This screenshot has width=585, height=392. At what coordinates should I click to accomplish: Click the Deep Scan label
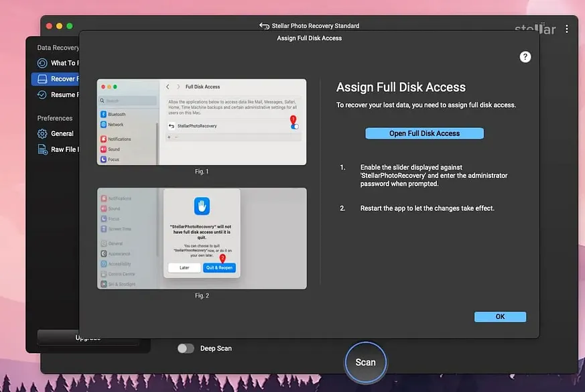pos(216,348)
